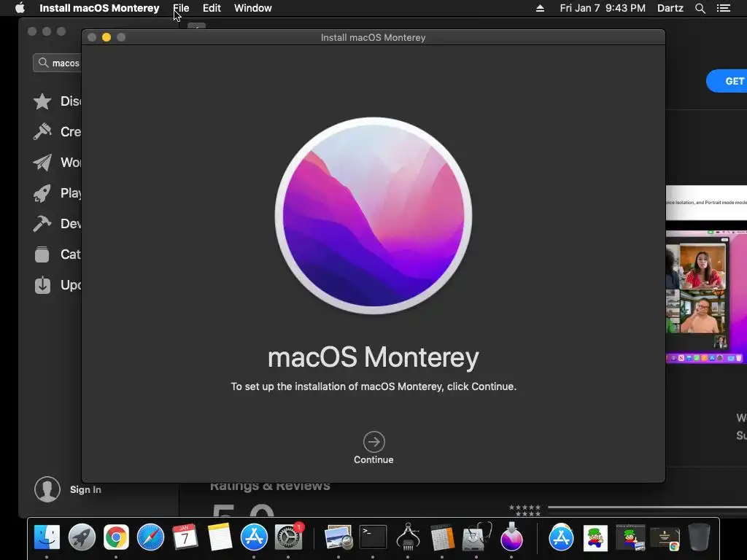The image size is (747, 560).
Task: Open the green-hat cartoon character image in the Dock
Action: tap(595, 537)
